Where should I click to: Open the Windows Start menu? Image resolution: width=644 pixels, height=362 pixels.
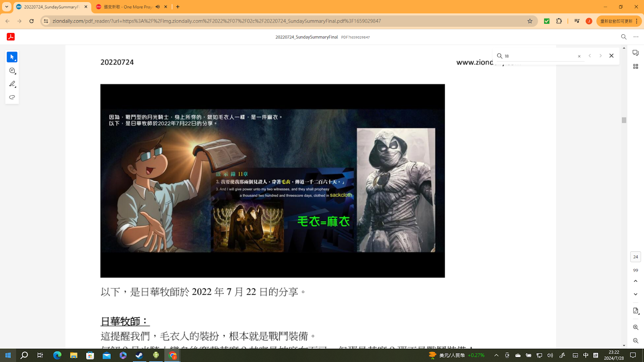click(8, 355)
